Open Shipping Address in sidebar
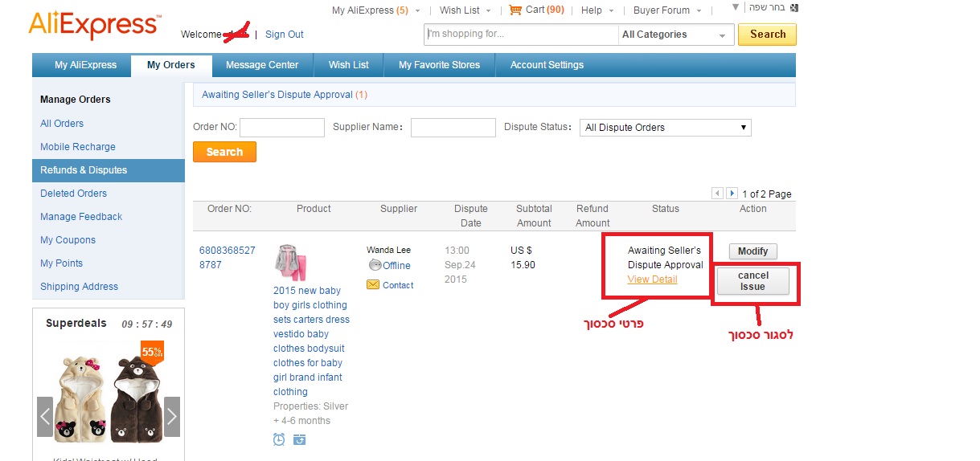The width and height of the screenshot is (980, 461). [80, 287]
